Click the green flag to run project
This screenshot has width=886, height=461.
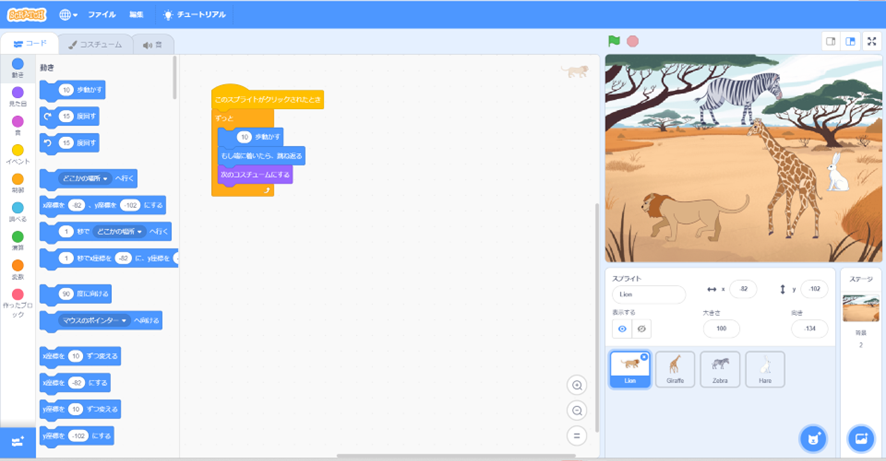[x=614, y=41]
